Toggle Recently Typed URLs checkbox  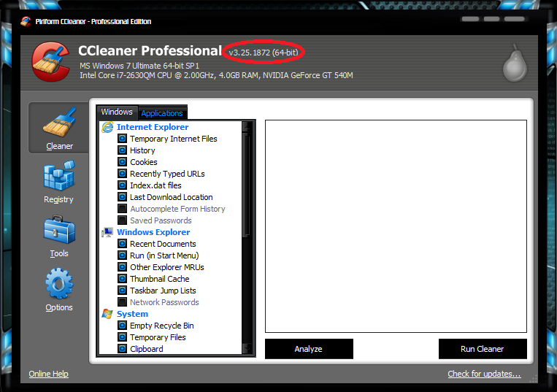[122, 174]
